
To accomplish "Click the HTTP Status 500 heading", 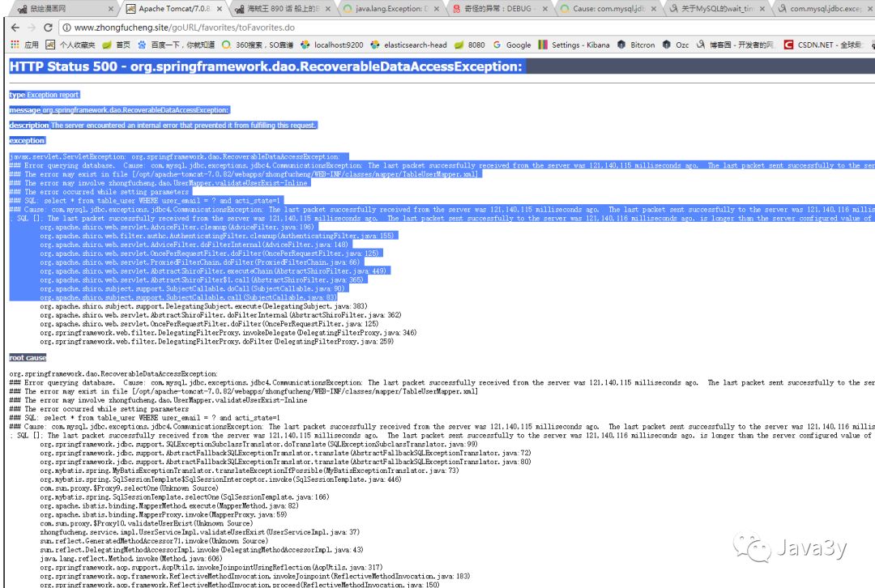I will pyautogui.click(x=266, y=66).
